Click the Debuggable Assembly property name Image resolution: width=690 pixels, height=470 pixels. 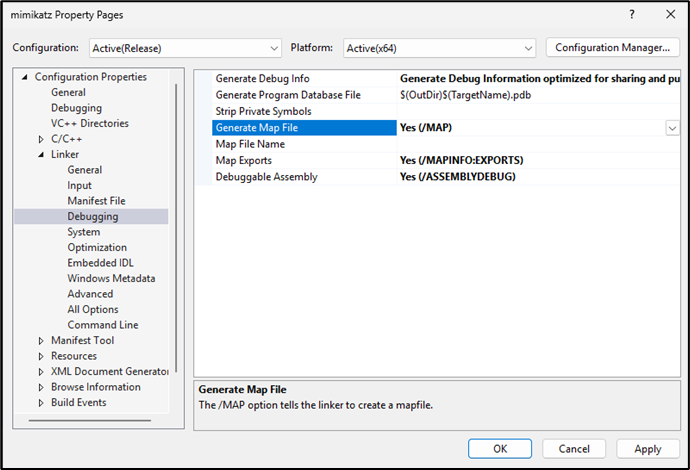pyautogui.click(x=266, y=177)
